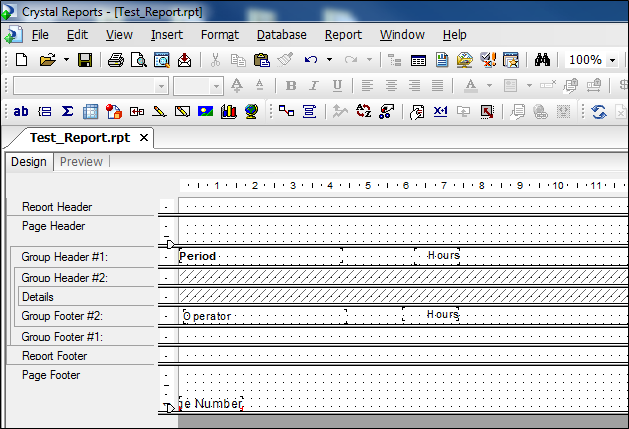Select the Page Footer section label
629x429 pixels.
tap(51, 375)
